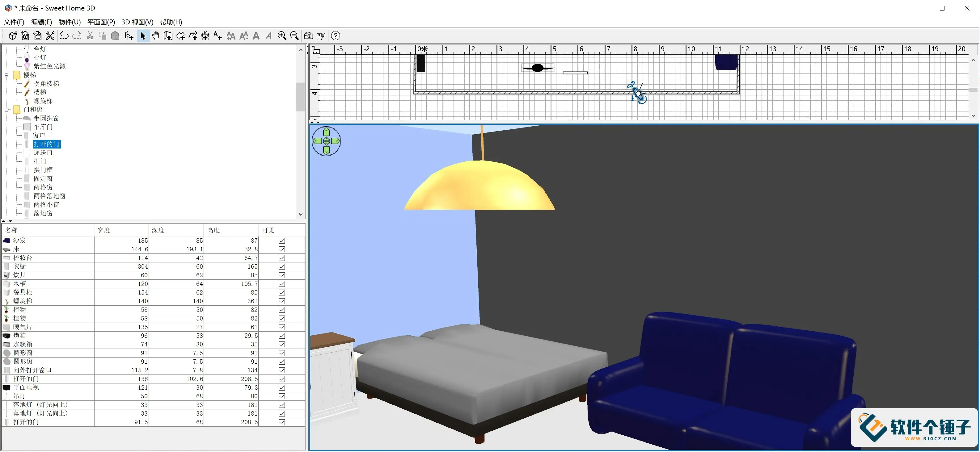Open the 文件(F) menu
Image resolution: width=980 pixels, height=452 pixels.
coord(14,22)
